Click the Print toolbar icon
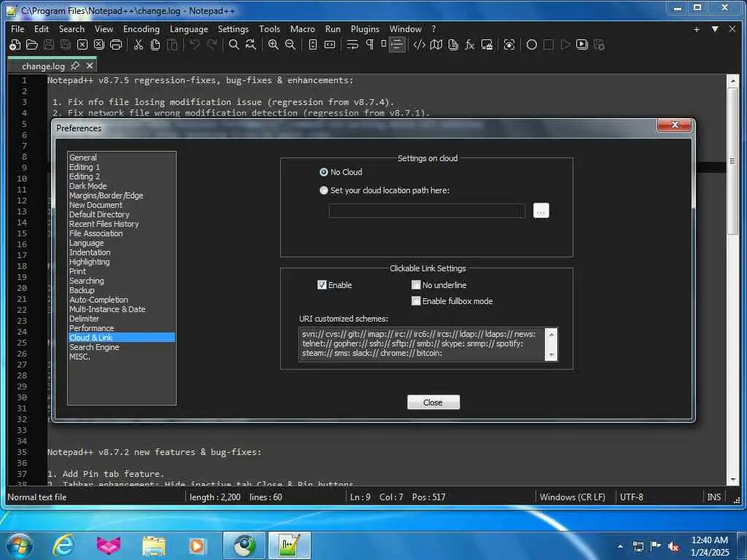Image resolution: width=747 pixels, height=560 pixels. (116, 44)
